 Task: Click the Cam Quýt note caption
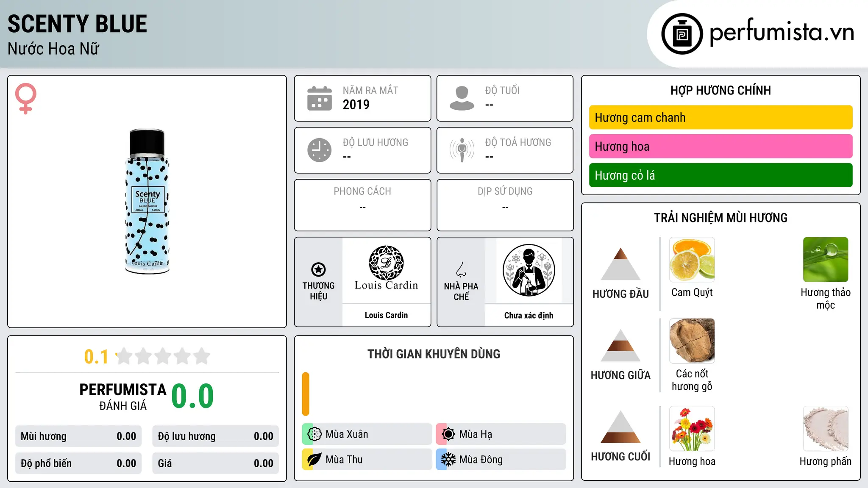tap(692, 293)
